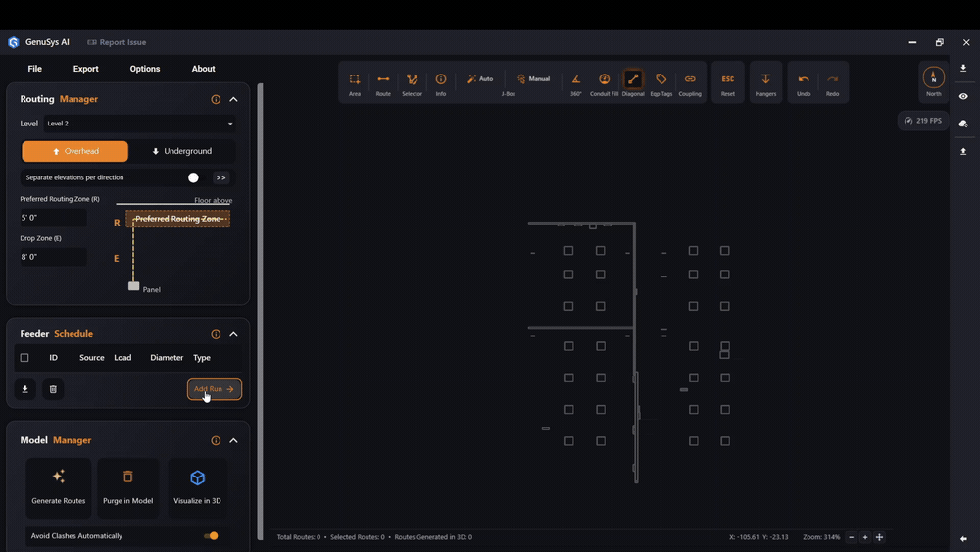Undo the last action
The width and height of the screenshot is (980, 552).
click(804, 83)
